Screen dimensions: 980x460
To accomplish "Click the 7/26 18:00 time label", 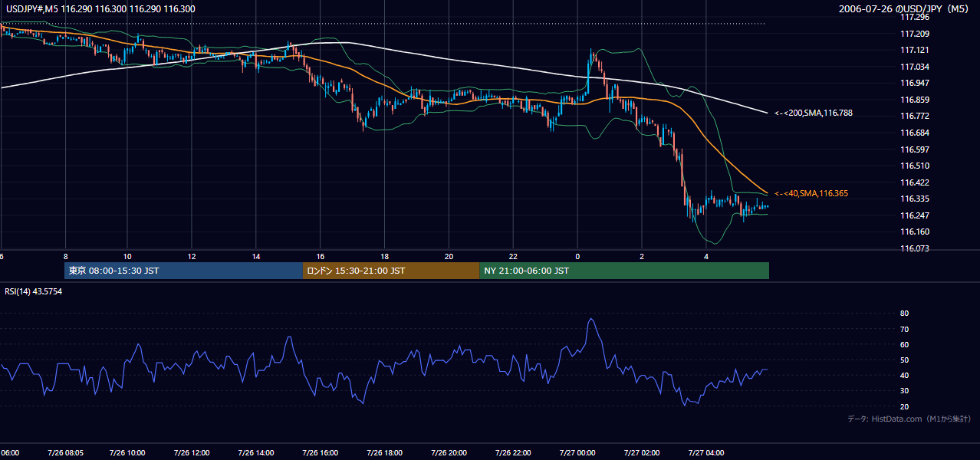I will 385,452.
